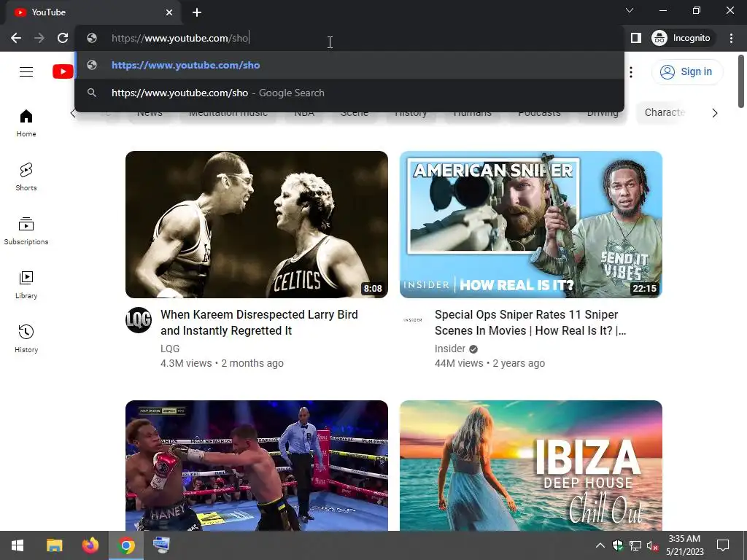Screen dimensions: 747x560
Task: Go back with browser back arrow
Action: coord(16,38)
